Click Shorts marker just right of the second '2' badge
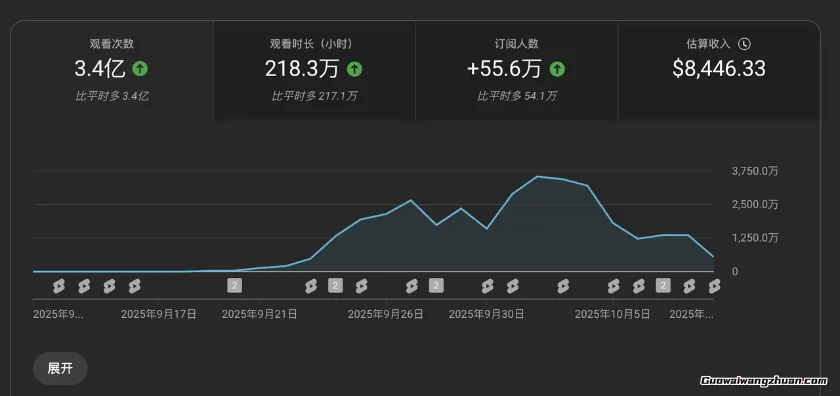Image resolution: width=840 pixels, height=396 pixels. click(x=362, y=286)
